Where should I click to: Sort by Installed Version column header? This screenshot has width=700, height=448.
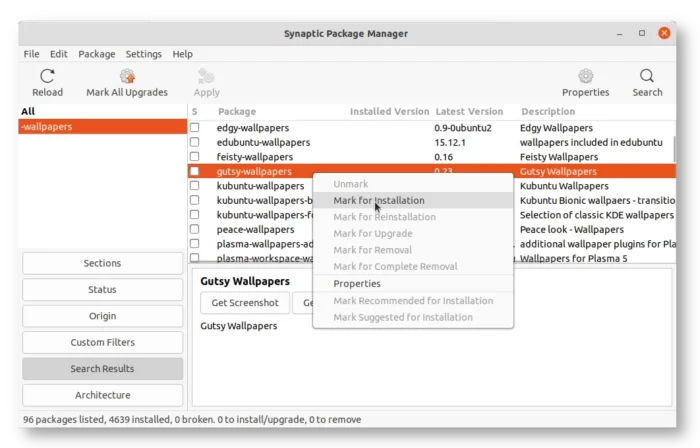(x=389, y=112)
